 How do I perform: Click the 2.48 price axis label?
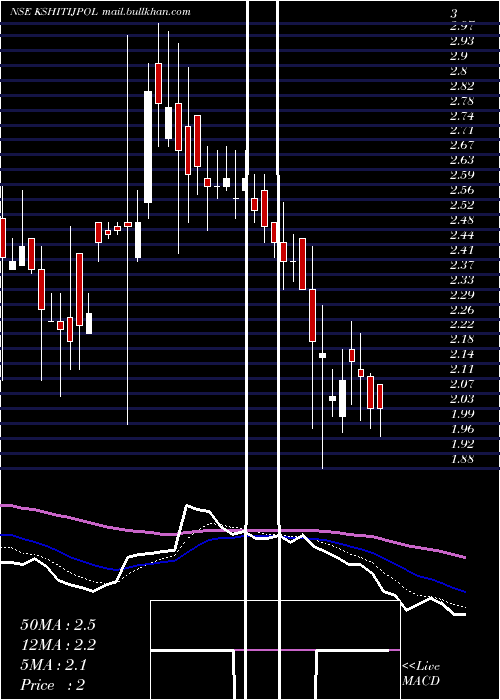pyautogui.click(x=462, y=220)
